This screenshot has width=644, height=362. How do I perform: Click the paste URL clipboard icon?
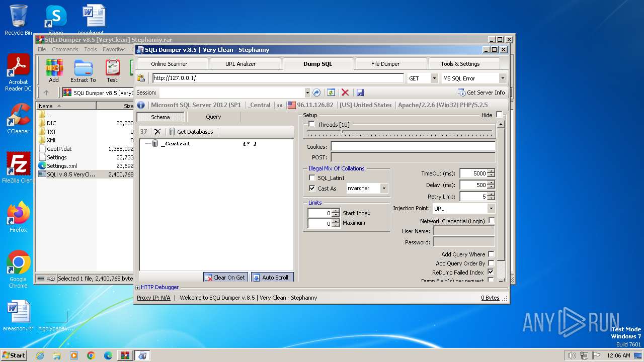point(141,78)
